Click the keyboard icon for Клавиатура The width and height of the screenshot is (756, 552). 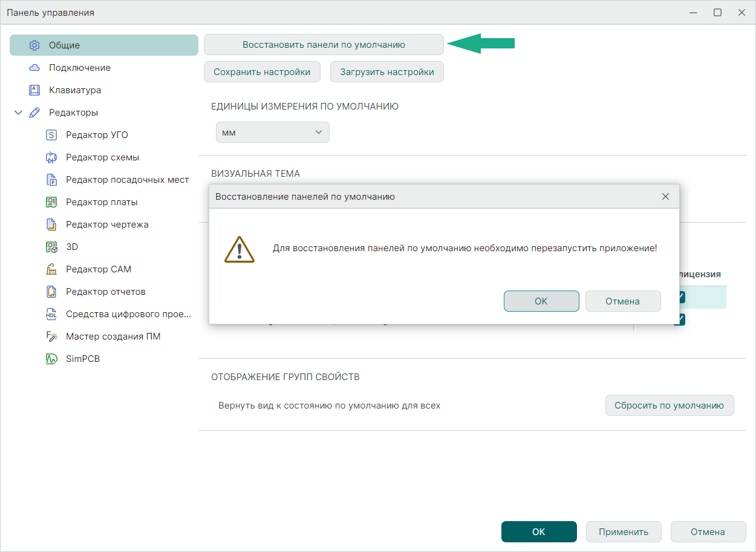(x=34, y=90)
